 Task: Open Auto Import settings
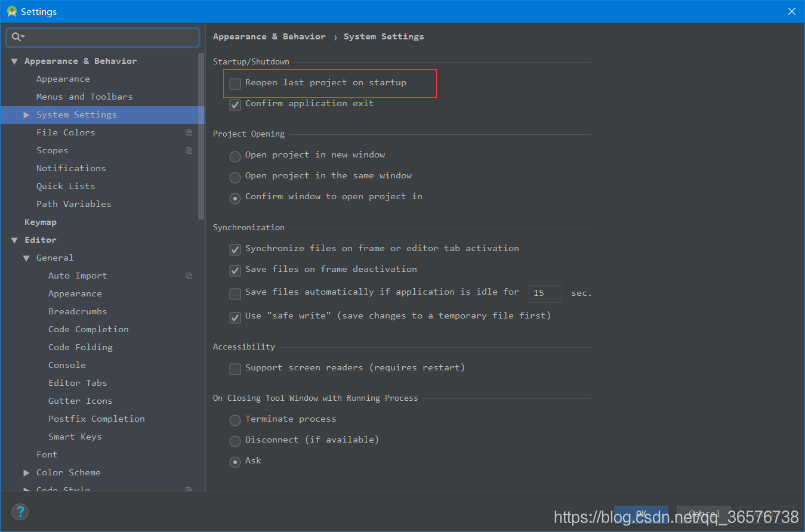(78, 276)
